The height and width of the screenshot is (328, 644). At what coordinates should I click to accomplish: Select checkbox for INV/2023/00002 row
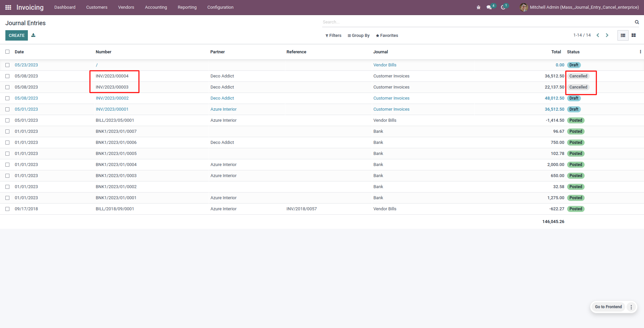click(7, 98)
